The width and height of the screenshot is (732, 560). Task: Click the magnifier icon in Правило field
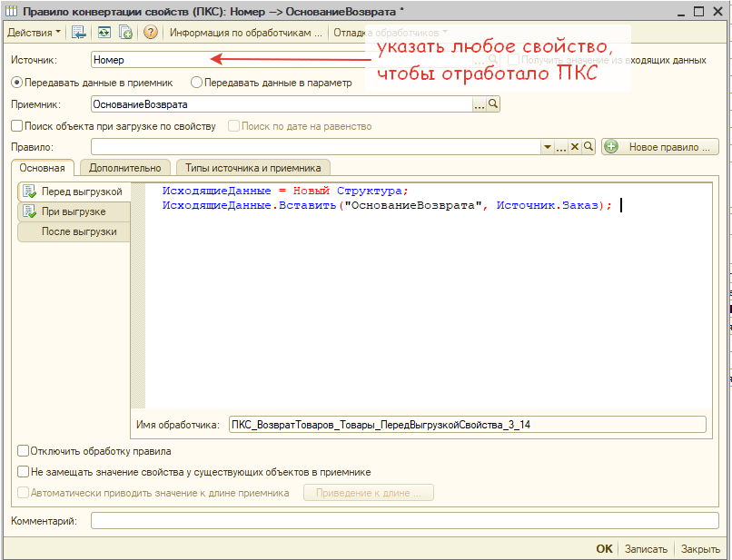(589, 147)
